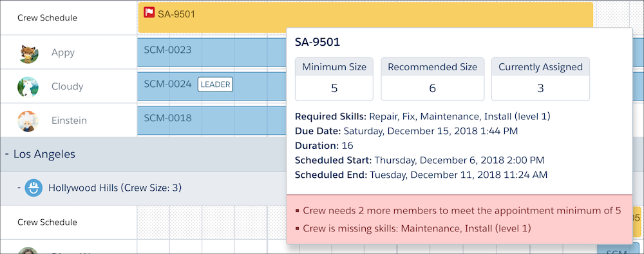Select Einstein's avatar icon
This screenshot has height=254, width=644.
(x=28, y=121)
